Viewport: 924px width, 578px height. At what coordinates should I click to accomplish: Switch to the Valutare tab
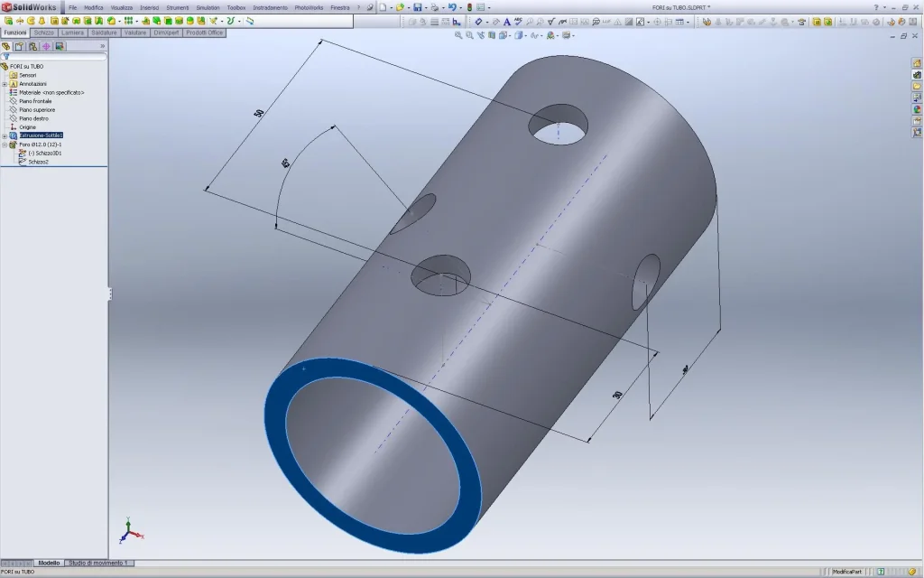click(135, 33)
